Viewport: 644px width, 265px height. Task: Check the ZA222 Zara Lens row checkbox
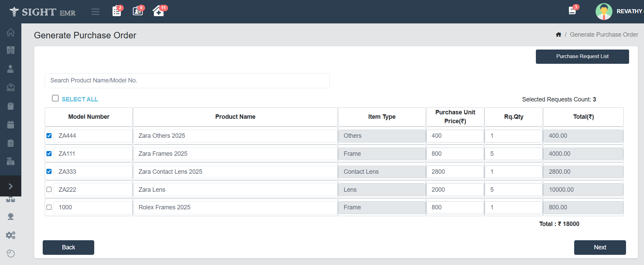pos(49,189)
